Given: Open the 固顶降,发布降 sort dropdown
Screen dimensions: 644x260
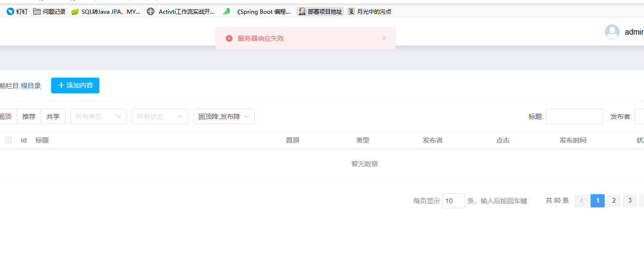Looking at the screenshot, I should pyautogui.click(x=224, y=117).
